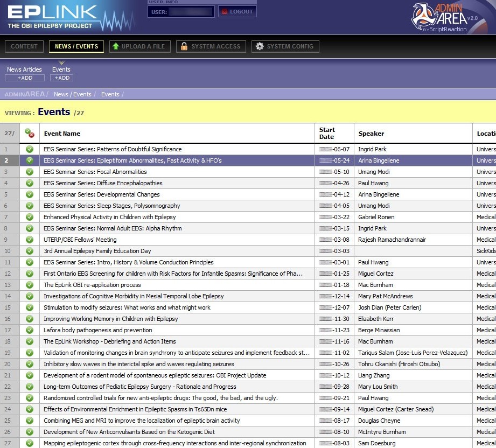Image resolution: width=496 pixels, height=448 pixels.
Task: Toggle status of Patterns of Doubtful Significance event
Action: (30, 149)
